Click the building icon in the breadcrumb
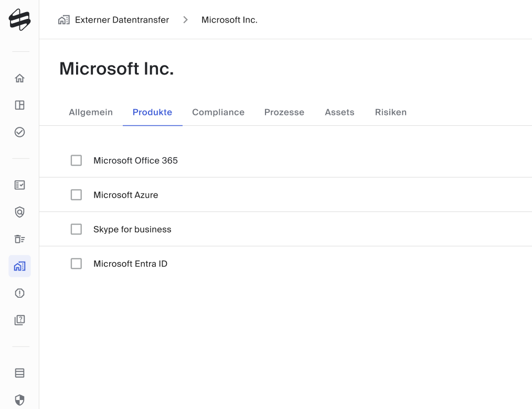532x409 pixels. [x=64, y=20]
